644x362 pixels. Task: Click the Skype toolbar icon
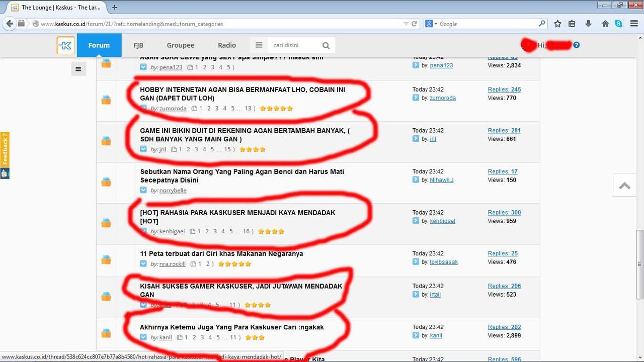(618, 24)
